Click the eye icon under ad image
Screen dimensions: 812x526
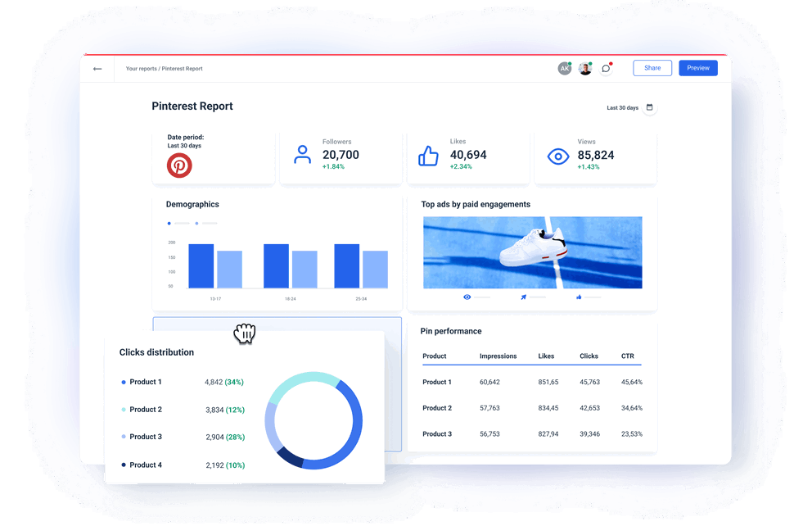pyautogui.click(x=467, y=297)
